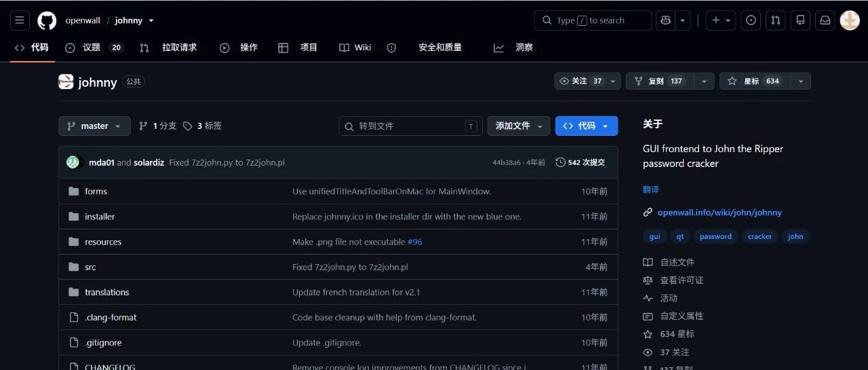
Task: Expand the johnny account switcher caret
Action: click(151, 20)
